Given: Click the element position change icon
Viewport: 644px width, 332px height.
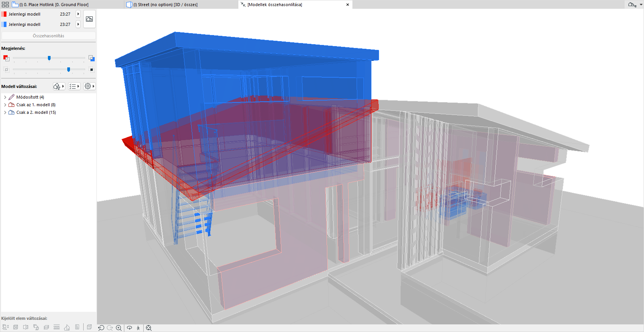Looking at the screenshot, I should (5, 327).
